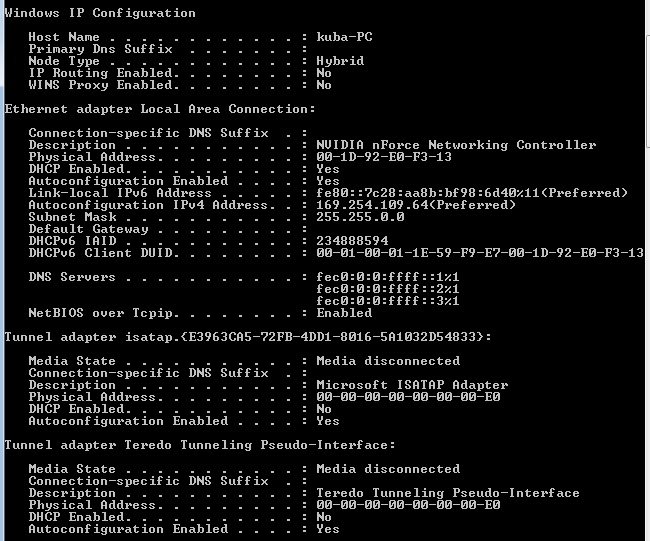Click the host name kuba-PC
The height and width of the screenshot is (541, 650).
tap(345, 37)
